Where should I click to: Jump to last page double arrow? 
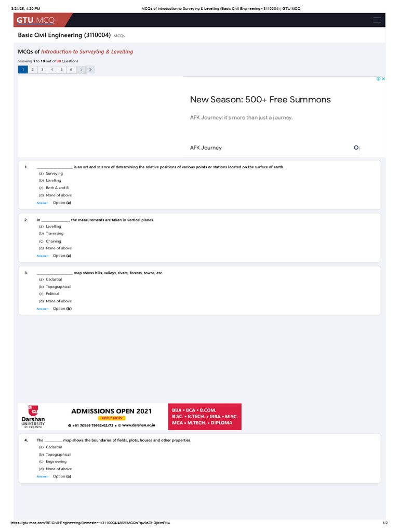[90, 70]
